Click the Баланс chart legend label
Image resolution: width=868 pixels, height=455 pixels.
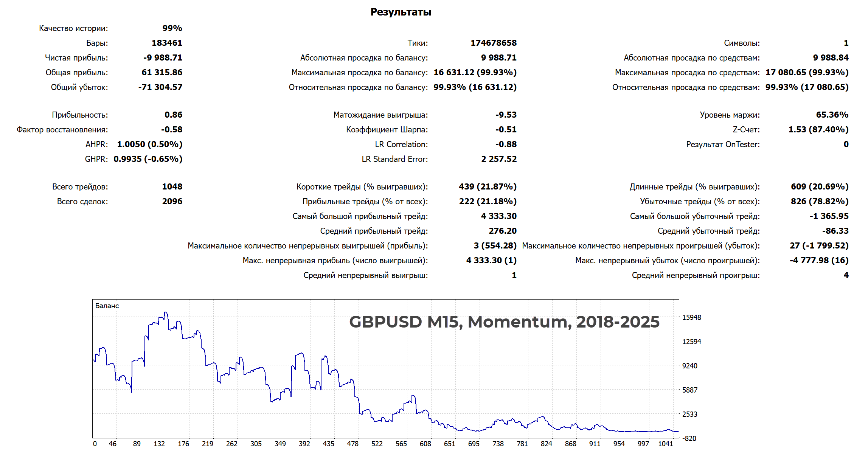click(x=107, y=306)
